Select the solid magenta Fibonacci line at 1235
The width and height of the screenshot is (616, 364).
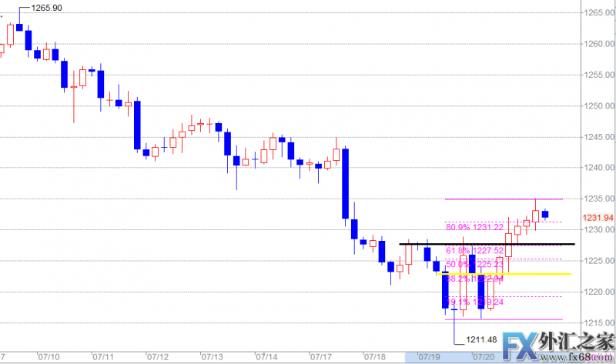504,199
